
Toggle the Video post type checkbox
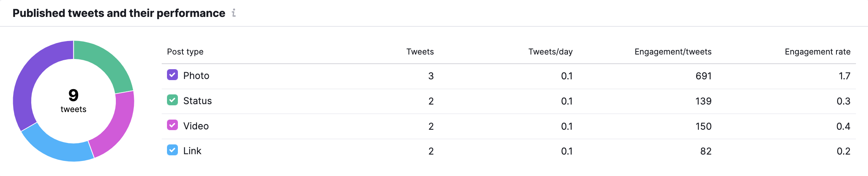pos(172,125)
